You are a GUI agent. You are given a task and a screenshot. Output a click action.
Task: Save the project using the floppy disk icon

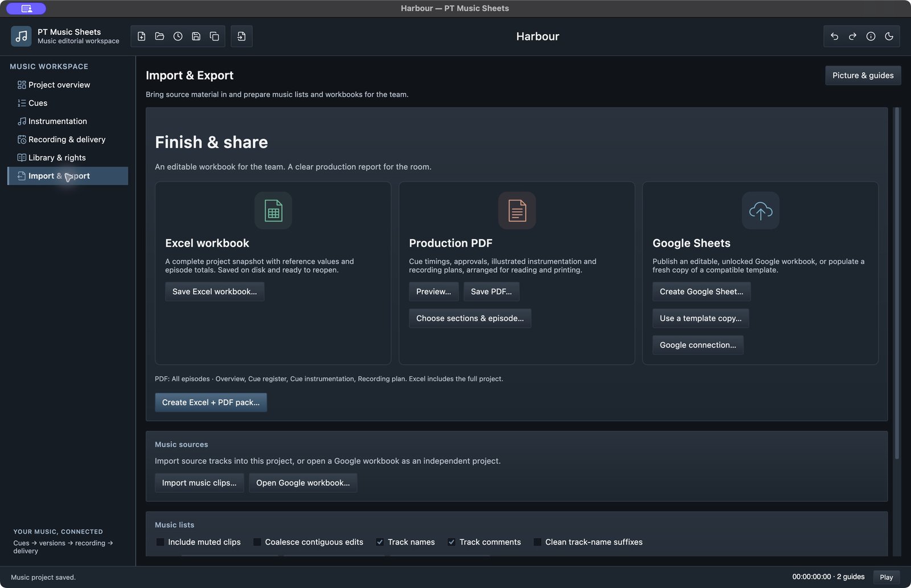point(196,36)
